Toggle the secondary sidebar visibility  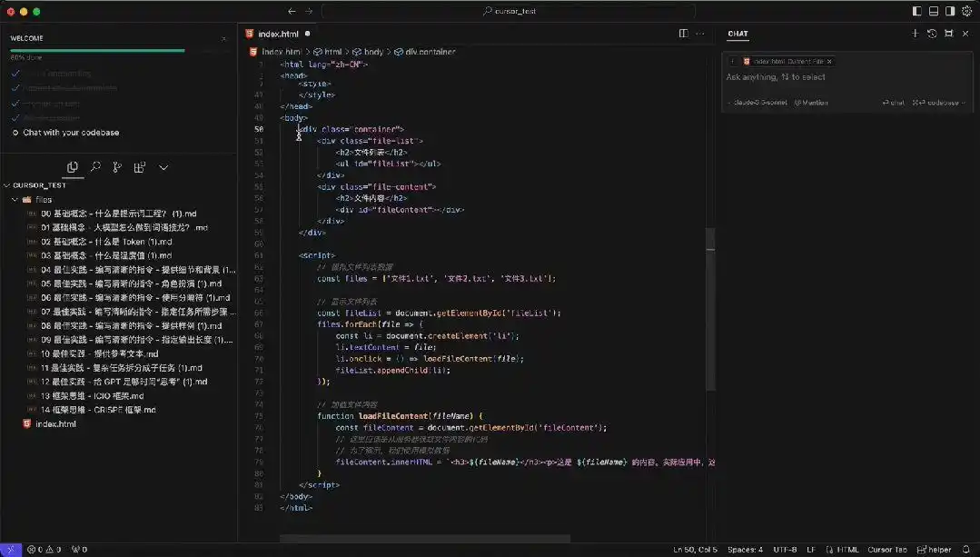950,10
